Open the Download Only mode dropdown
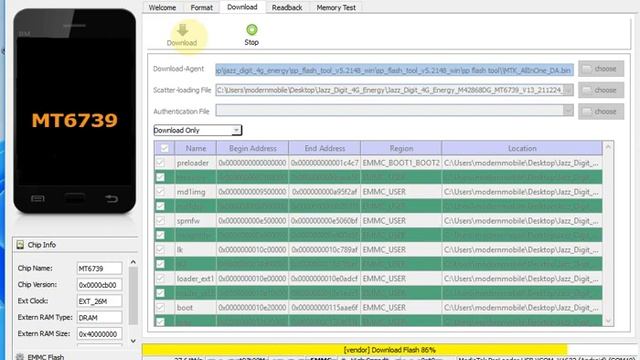 (x=198, y=130)
